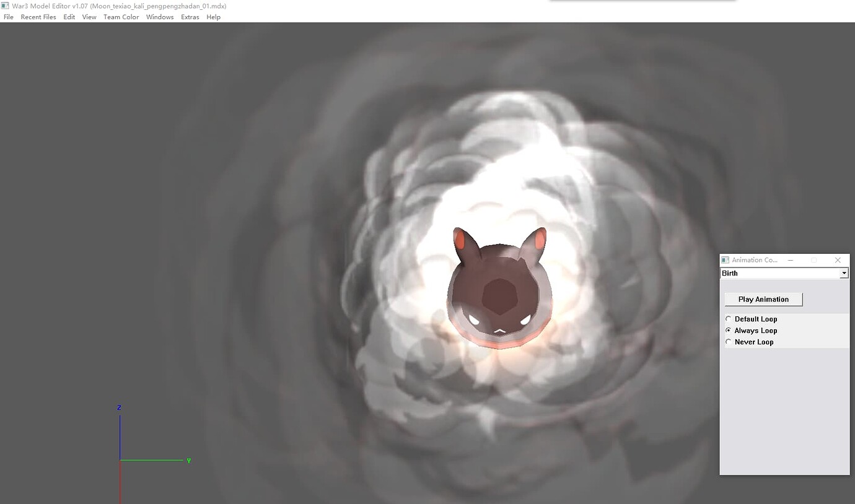Viewport: 855px width, 504px height.
Task: Close the Animation Controller window
Action: pyautogui.click(x=838, y=260)
